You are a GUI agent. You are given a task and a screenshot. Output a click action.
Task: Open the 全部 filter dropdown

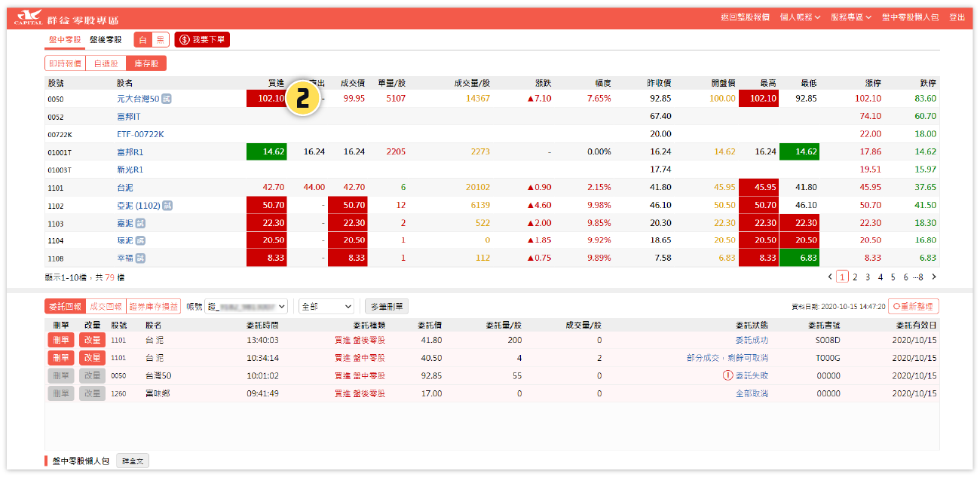click(326, 307)
